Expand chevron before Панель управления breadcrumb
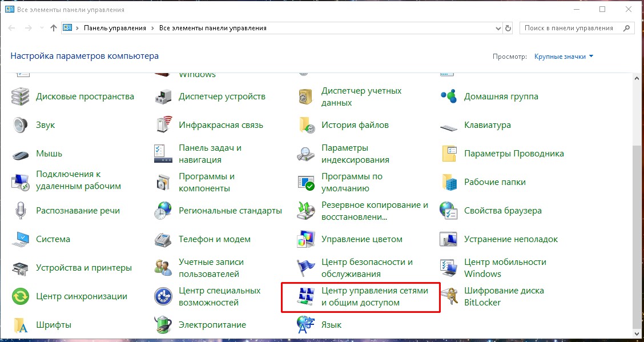Viewport: 644px width, 342px height. click(x=77, y=28)
